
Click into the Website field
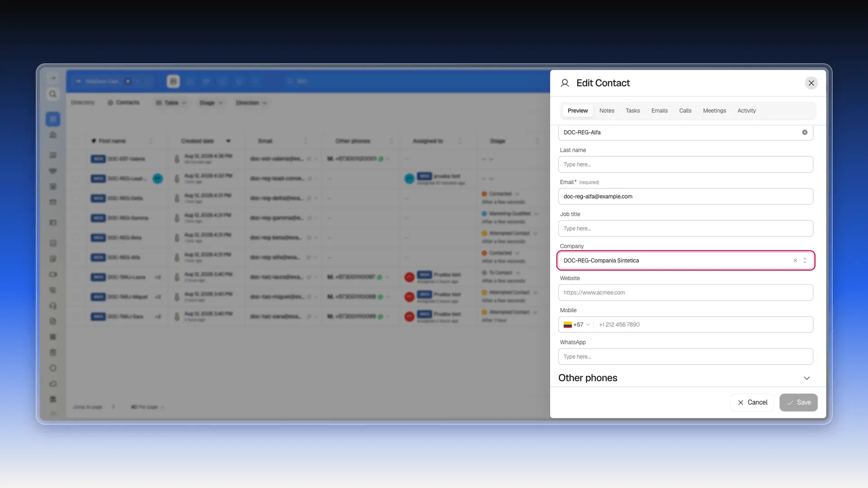point(685,293)
